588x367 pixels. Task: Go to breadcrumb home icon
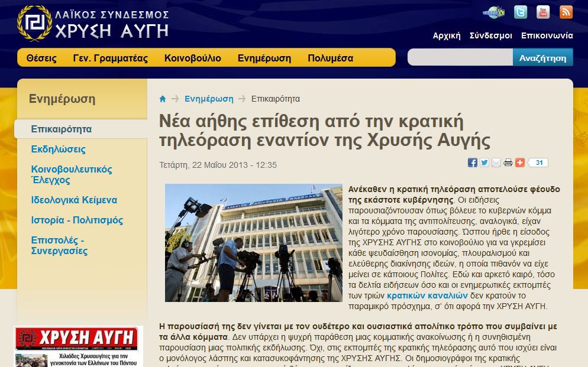click(163, 99)
